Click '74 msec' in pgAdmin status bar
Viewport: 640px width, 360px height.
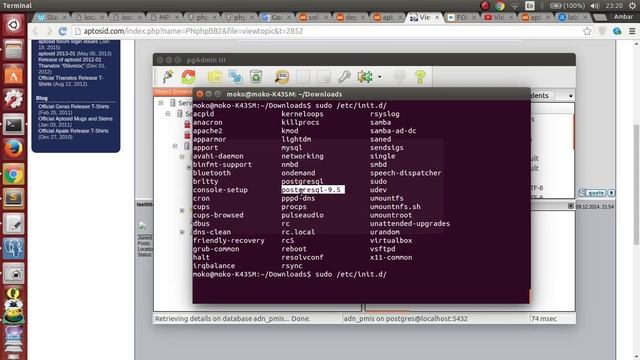544,319
